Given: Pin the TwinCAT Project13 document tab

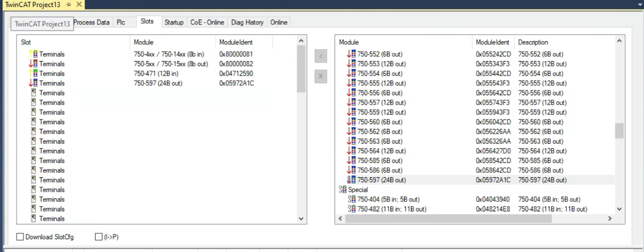Looking at the screenshot, I should pyautogui.click(x=68, y=4).
